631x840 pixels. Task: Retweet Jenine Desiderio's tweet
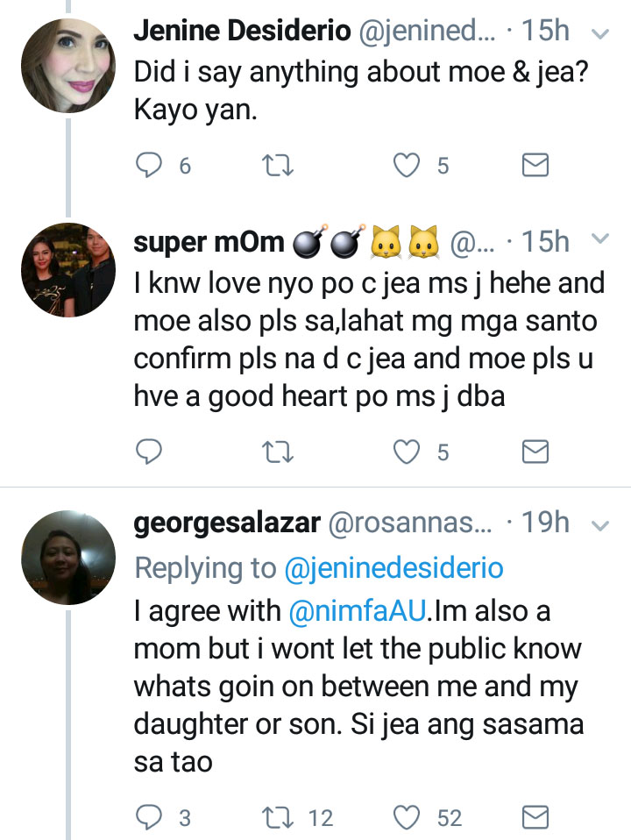coord(279,165)
